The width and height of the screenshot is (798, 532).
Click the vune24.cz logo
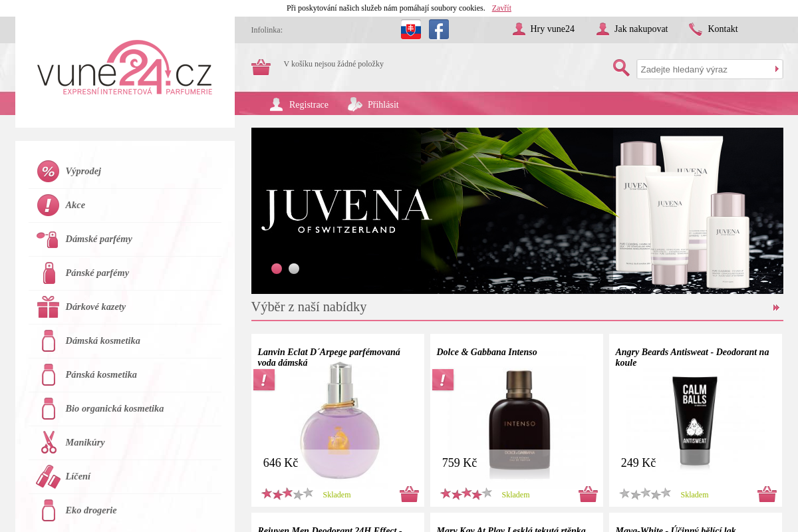(x=125, y=68)
